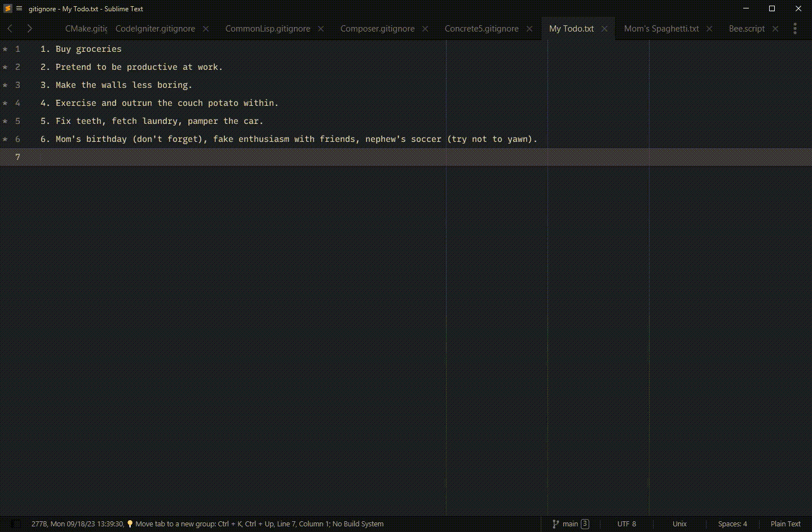This screenshot has width=812, height=532.
Task: Close the Mom's Spaghetti.txt tab
Action: pos(709,29)
